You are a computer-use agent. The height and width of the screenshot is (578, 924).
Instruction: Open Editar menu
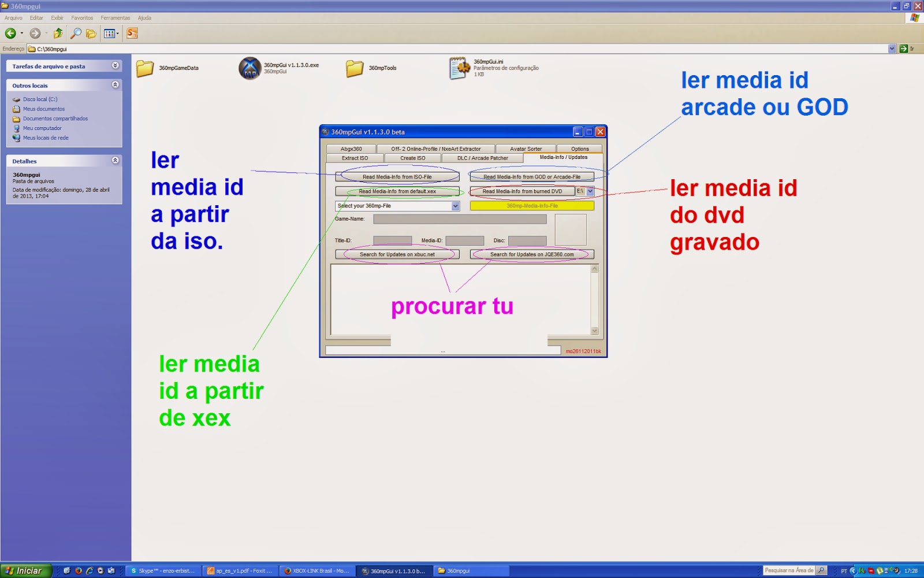click(36, 18)
